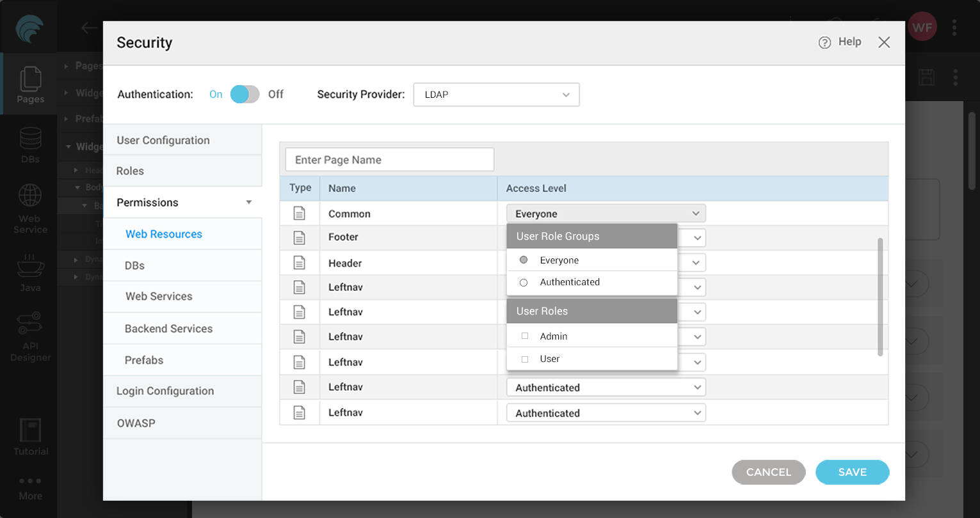Click the SAVE button
This screenshot has width=980, height=518.
[852, 472]
